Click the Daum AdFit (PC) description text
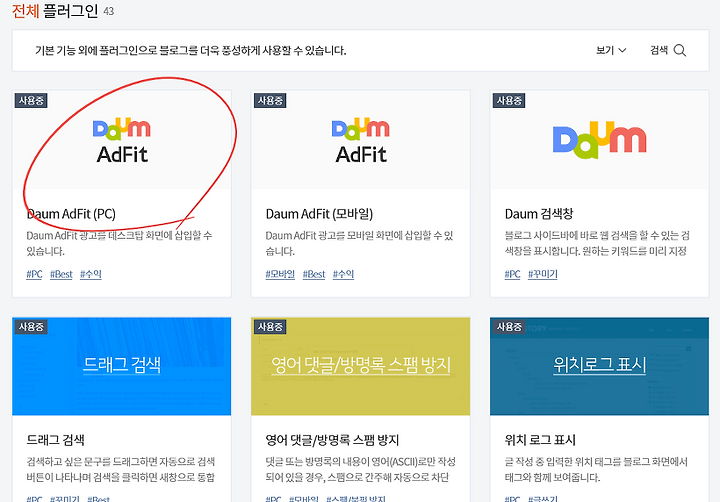Screen dimensions: 720x502 (119, 243)
